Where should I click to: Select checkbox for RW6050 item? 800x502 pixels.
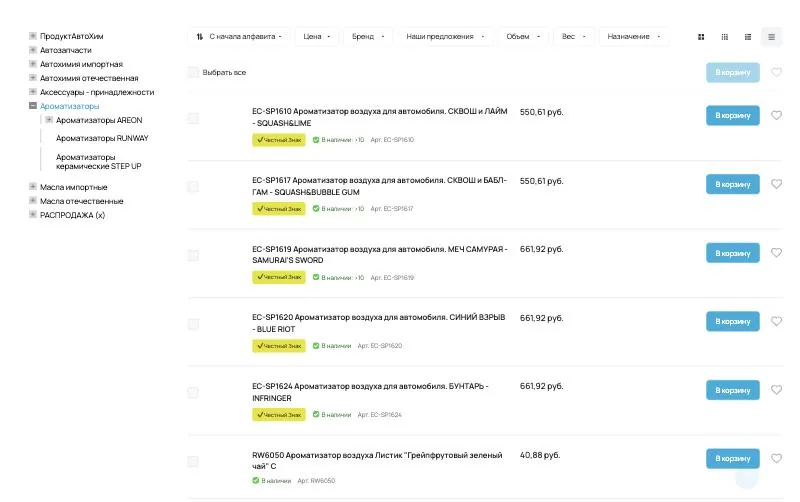(x=193, y=461)
